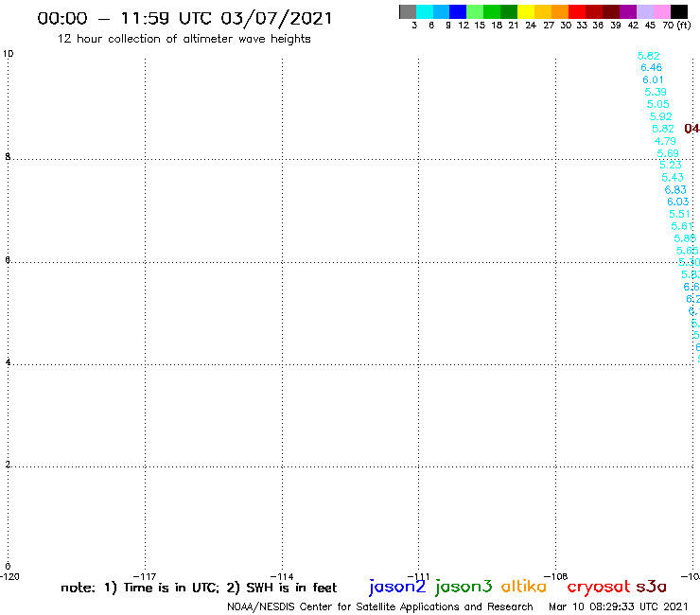Click the note 'Time is in UTC; SWH is in feet'
Image resolution: width=700 pixels, height=615 pixels.
click(199, 588)
